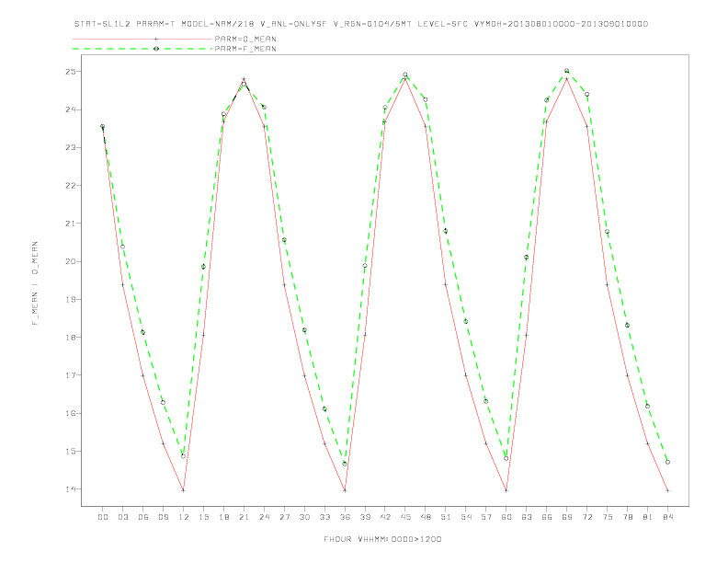This screenshot has height=563, width=728.
Task: Click the x-axis tick label 18
Action: [x=223, y=517]
